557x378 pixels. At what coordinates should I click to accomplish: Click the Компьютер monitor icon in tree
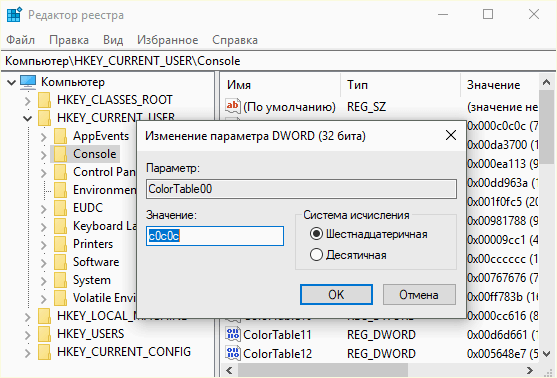[28, 82]
